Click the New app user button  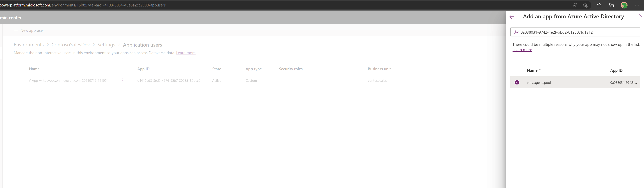tap(29, 30)
